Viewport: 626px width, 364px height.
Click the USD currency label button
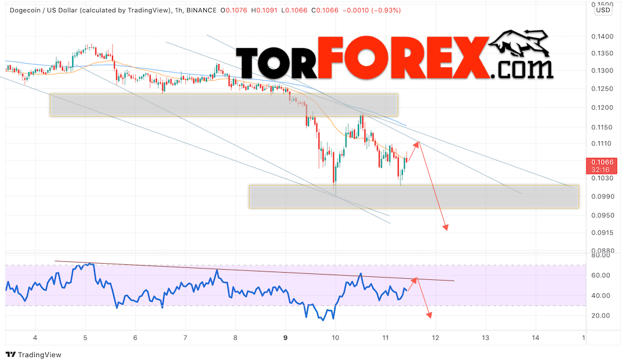(x=603, y=10)
